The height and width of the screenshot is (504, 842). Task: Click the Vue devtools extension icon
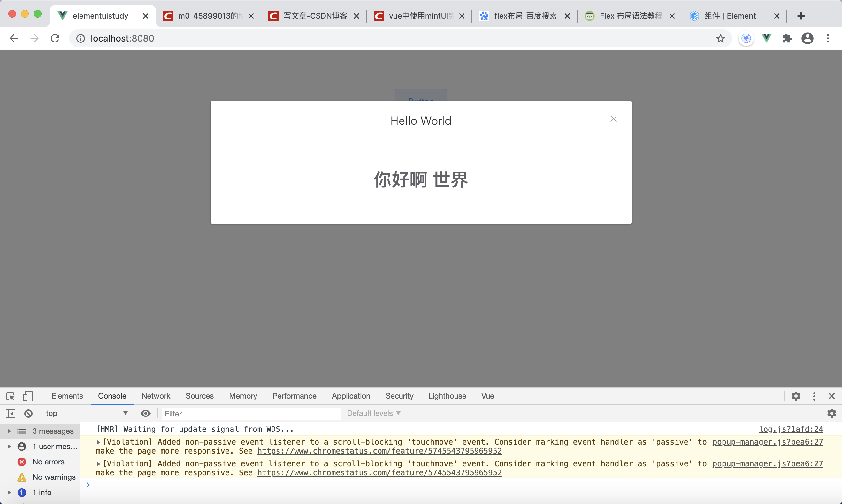click(766, 38)
